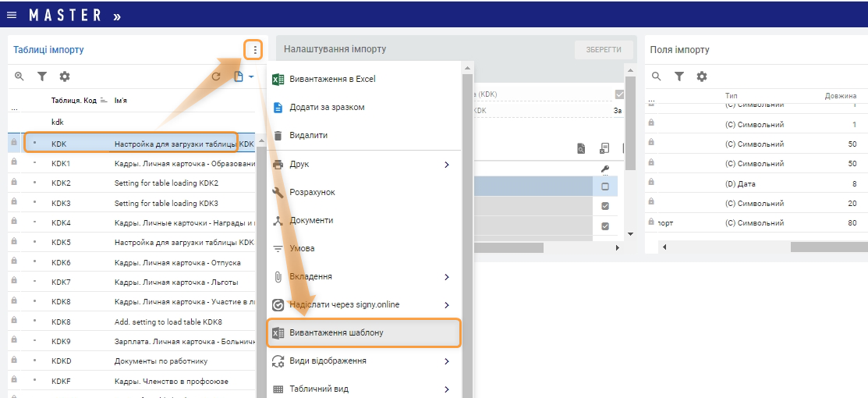Open the gear settings in Таблиці імпорту

65,76
